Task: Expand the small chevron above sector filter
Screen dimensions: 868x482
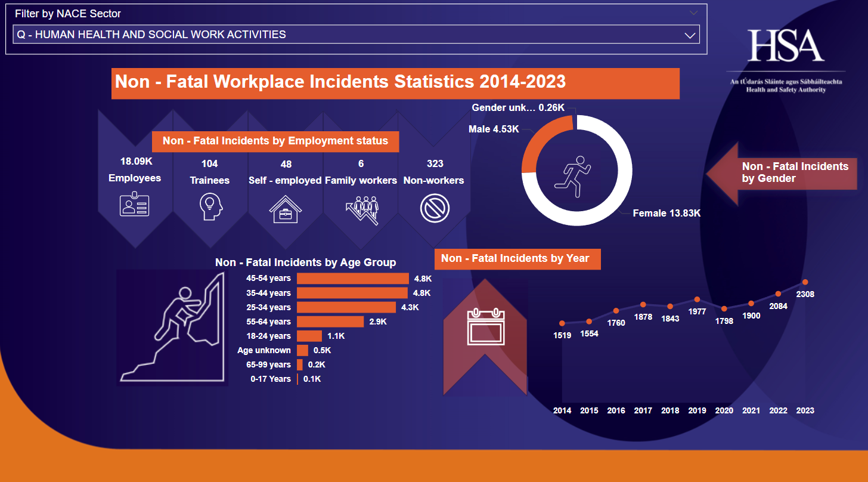Action: click(693, 13)
